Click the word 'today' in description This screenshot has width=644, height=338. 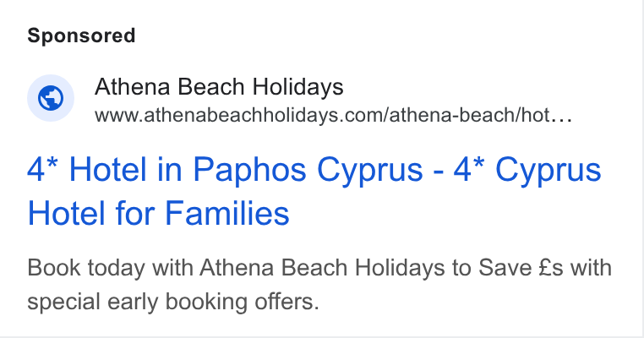(x=117, y=268)
